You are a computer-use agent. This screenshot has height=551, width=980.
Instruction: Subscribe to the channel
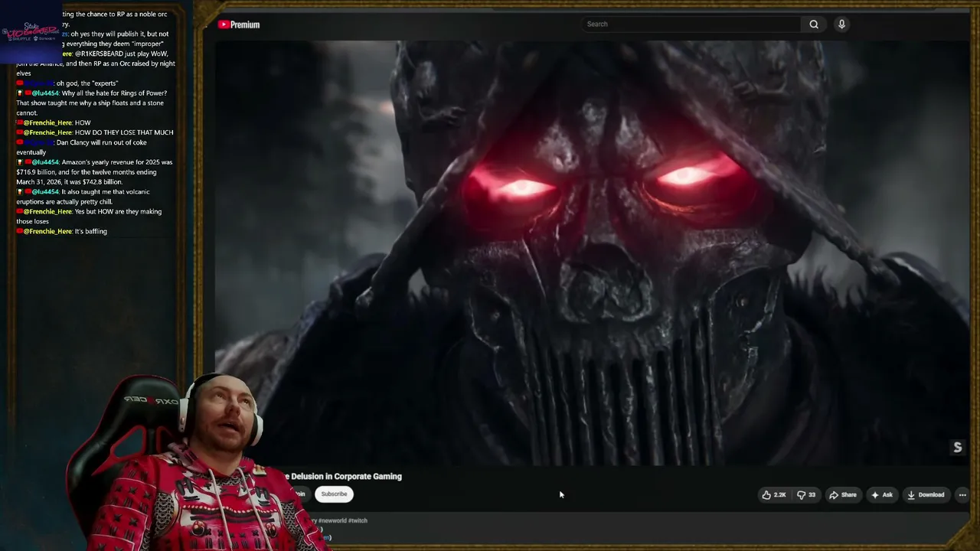tap(334, 494)
